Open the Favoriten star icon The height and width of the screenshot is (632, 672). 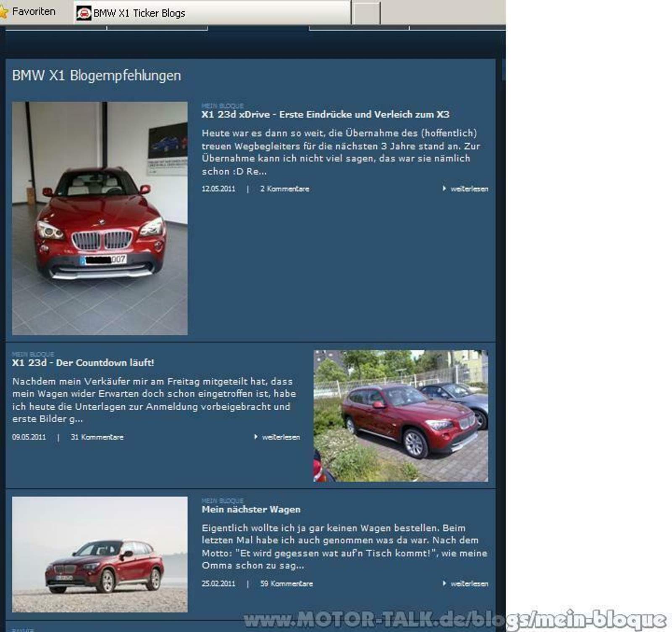point(3,12)
